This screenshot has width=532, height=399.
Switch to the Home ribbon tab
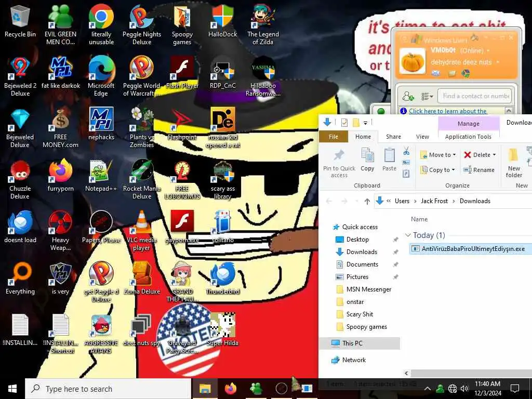pos(363,137)
